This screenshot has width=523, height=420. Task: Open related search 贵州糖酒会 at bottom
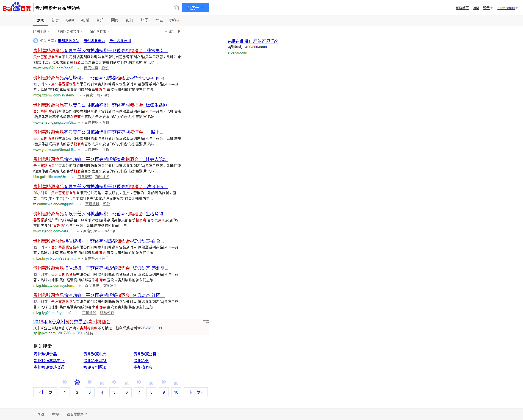pos(143,367)
